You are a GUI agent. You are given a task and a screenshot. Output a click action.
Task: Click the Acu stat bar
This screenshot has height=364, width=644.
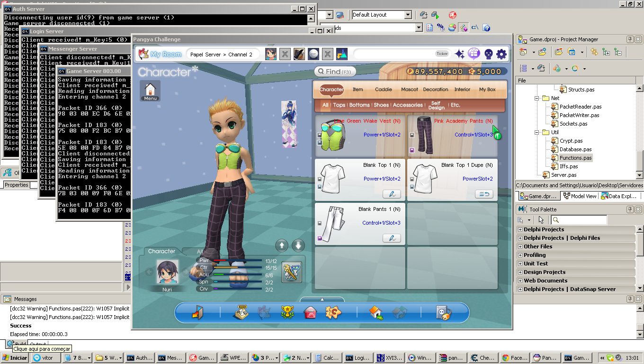[237, 274]
